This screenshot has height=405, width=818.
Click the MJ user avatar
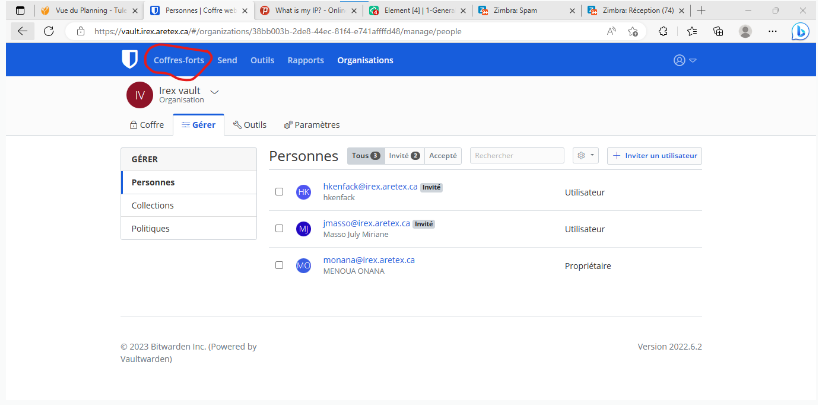tap(304, 229)
